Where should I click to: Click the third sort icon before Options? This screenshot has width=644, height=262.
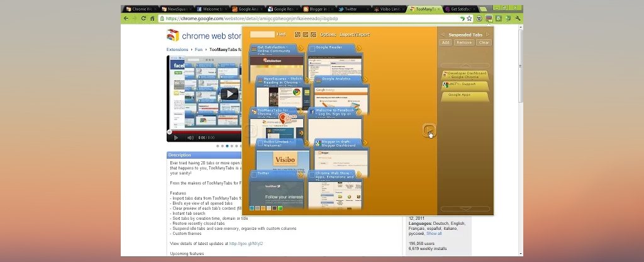point(313,35)
